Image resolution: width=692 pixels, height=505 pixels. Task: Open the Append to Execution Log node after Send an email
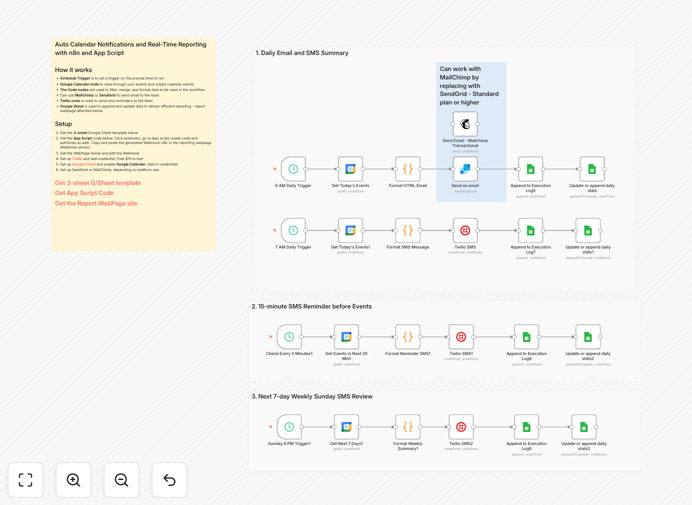[530, 169]
